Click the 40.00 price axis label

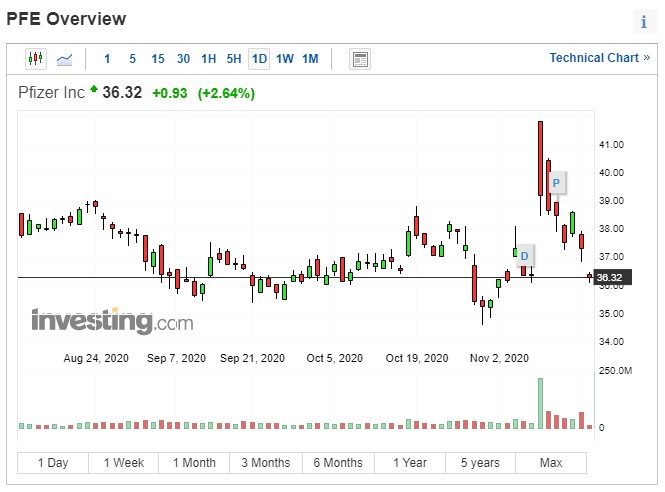(x=611, y=173)
